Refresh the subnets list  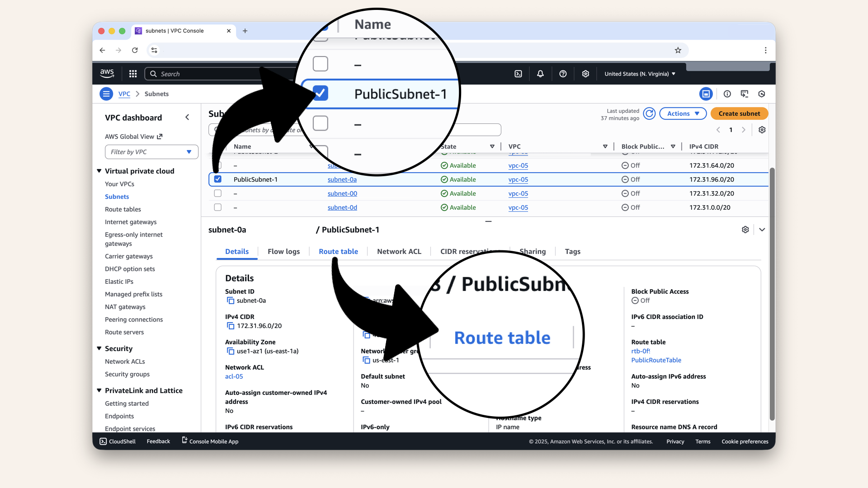pyautogui.click(x=649, y=113)
